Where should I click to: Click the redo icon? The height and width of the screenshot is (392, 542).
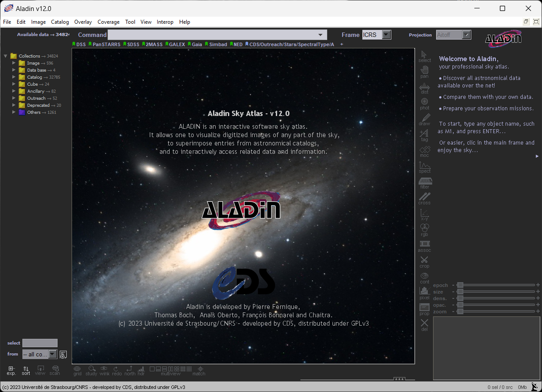(x=116, y=370)
